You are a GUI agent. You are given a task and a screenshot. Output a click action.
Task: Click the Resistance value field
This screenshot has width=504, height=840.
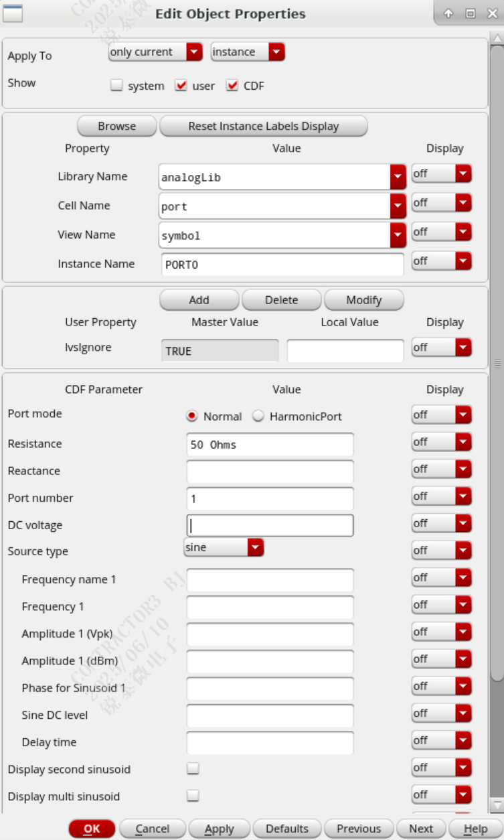[270, 444]
